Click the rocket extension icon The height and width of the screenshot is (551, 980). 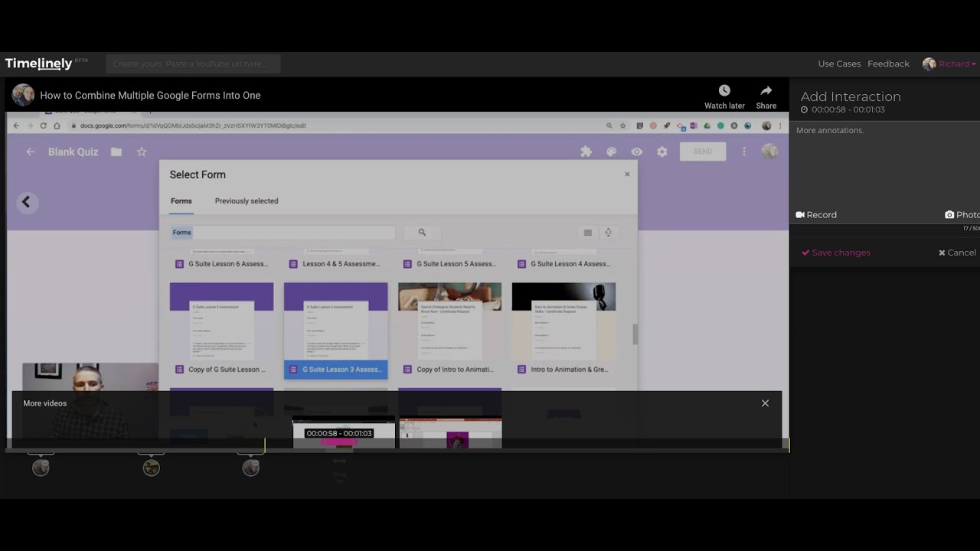pyautogui.click(x=667, y=126)
